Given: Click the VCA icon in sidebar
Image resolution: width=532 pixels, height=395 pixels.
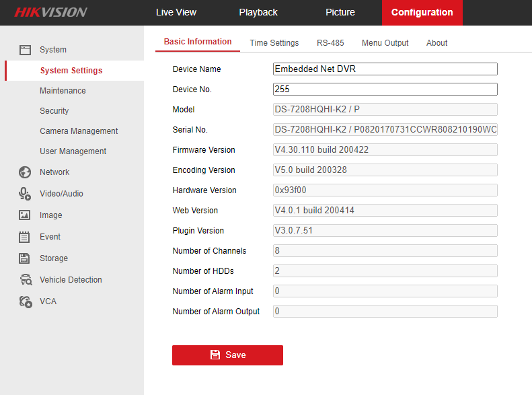Looking at the screenshot, I should pyautogui.click(x=25, y=301).
